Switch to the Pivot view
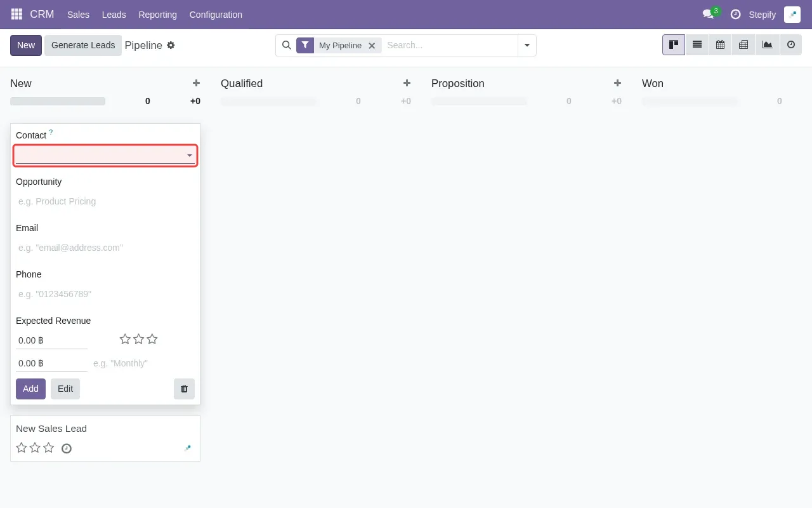812x508 pixels. pyautogui.click(x=743, y=44)
